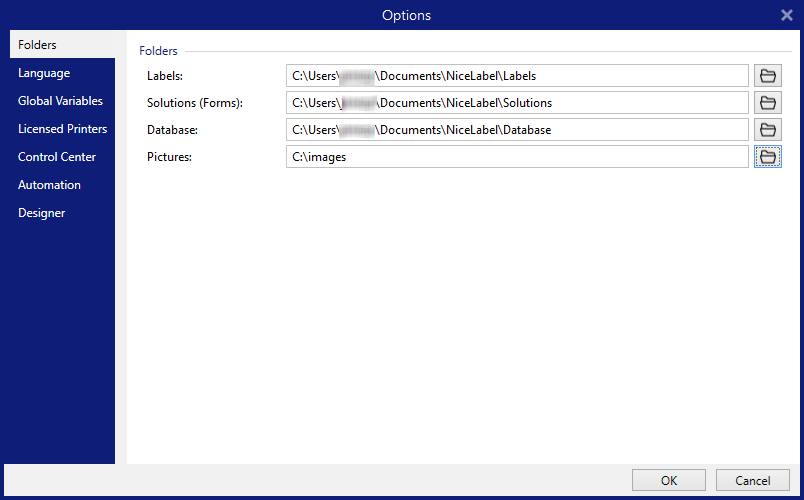
Task: Focus the Solutions (Forms) path field
Action: click(516, 103)
